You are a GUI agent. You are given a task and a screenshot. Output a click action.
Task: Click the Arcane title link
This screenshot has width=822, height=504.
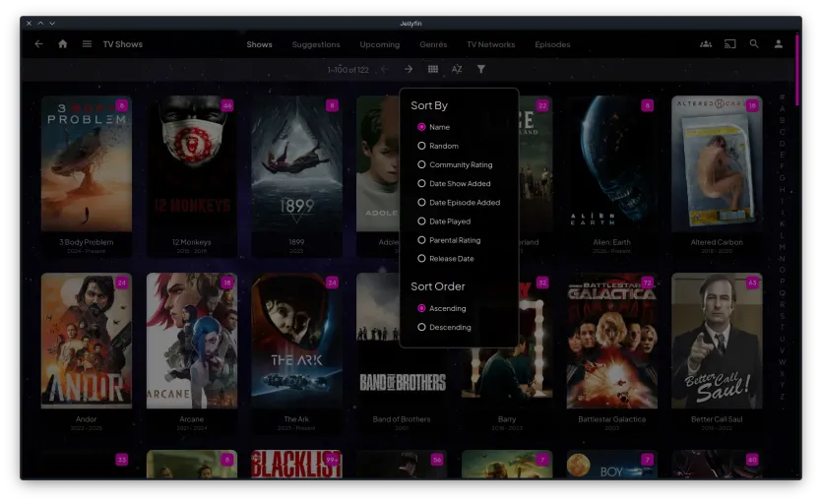tap(191, 419)
